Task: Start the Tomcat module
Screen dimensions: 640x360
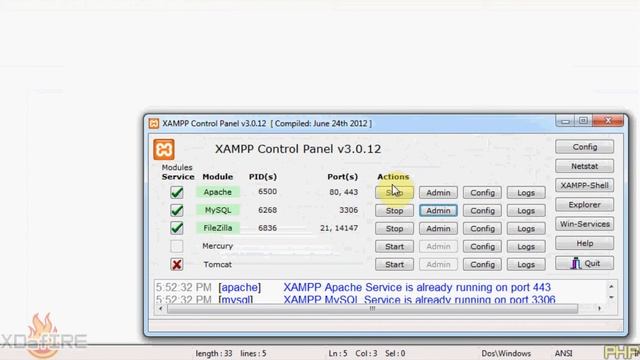Action: (x=394, y=264)
